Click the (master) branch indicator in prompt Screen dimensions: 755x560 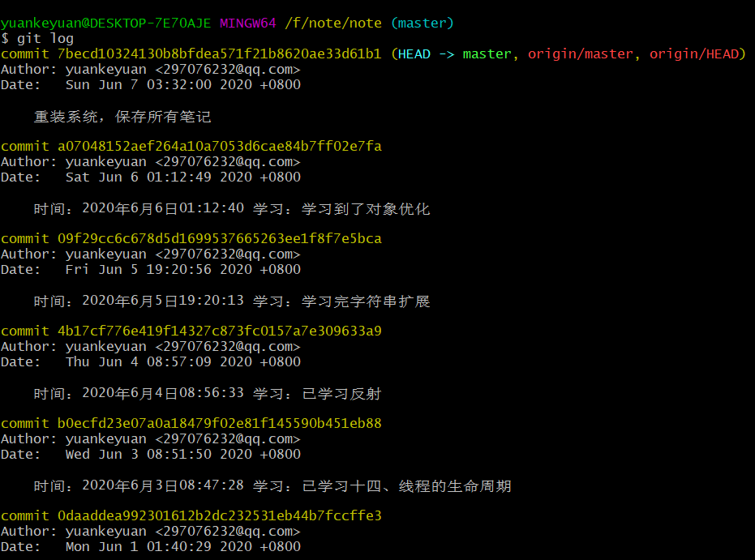[423, 23]
